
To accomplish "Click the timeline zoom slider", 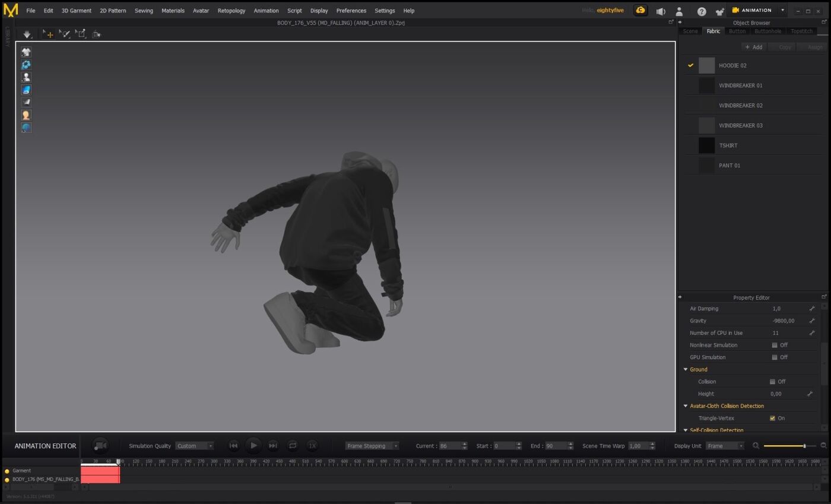I will [x=789, y=446].
